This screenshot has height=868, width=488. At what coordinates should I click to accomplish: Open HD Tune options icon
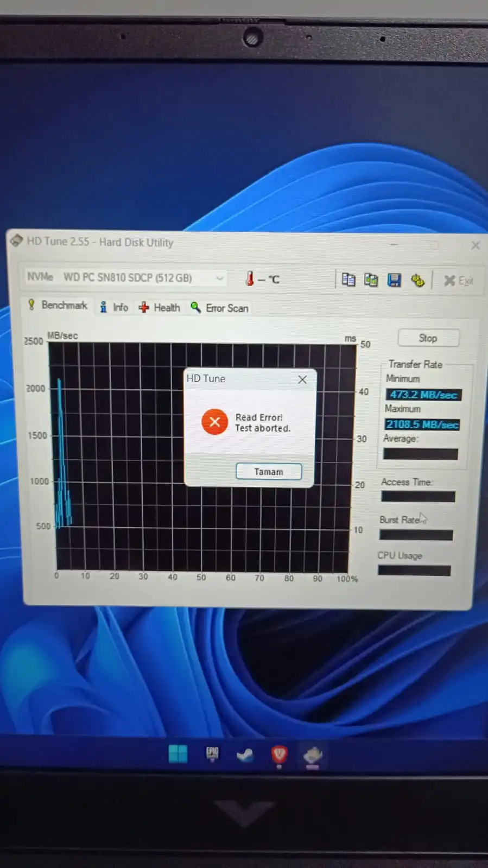[417, 280]
